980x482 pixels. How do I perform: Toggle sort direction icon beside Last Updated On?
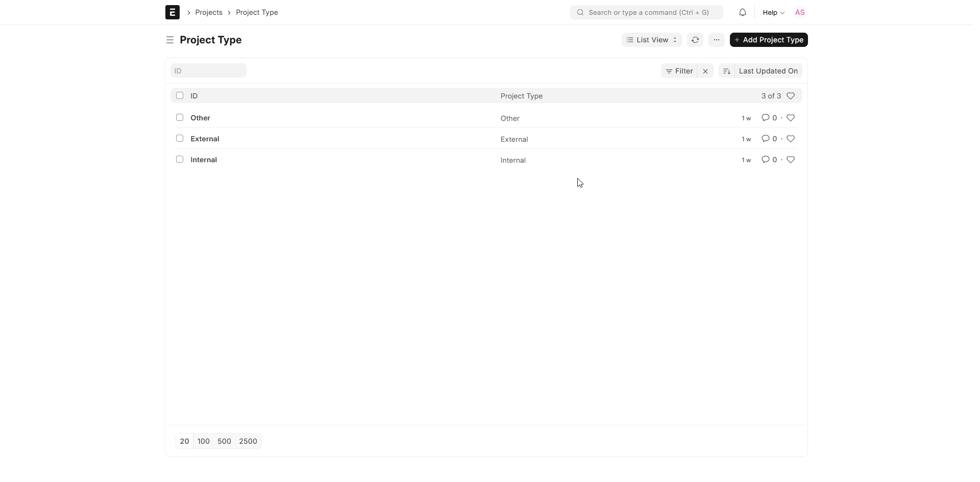coord(727,71)
